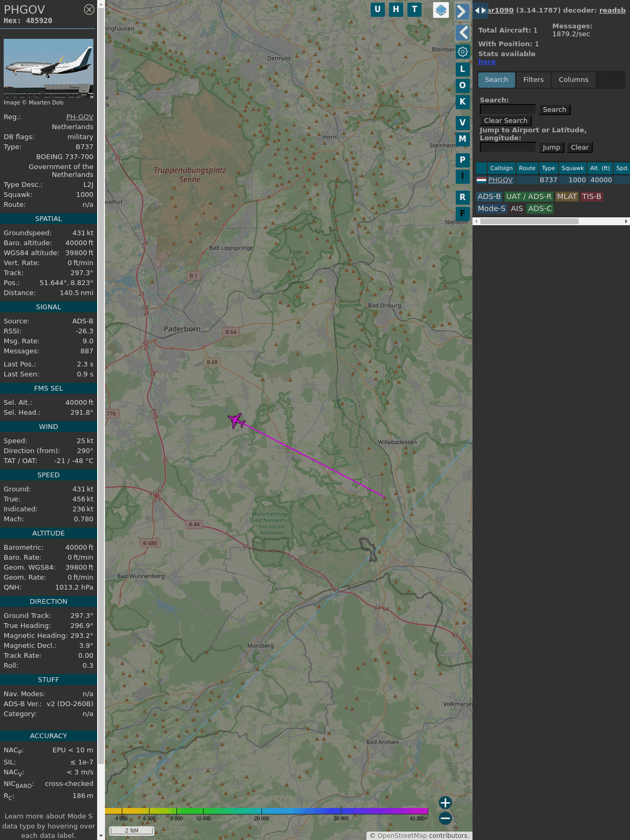630x840 pixels.
Task: Toggle the M map option button
Action: (463, 139)
